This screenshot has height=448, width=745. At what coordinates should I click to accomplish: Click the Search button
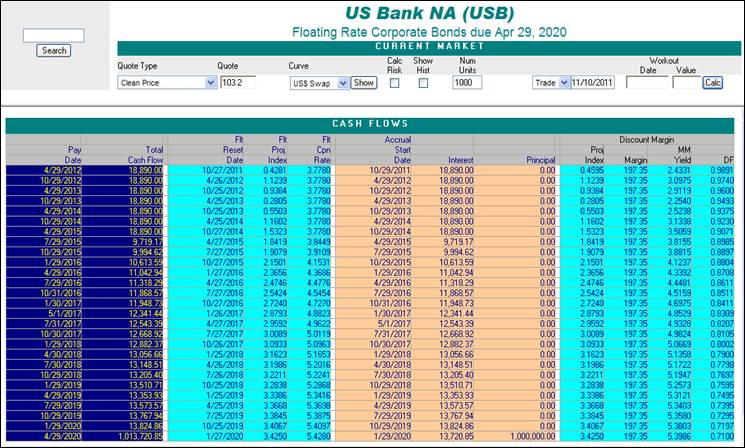(54, 50)
